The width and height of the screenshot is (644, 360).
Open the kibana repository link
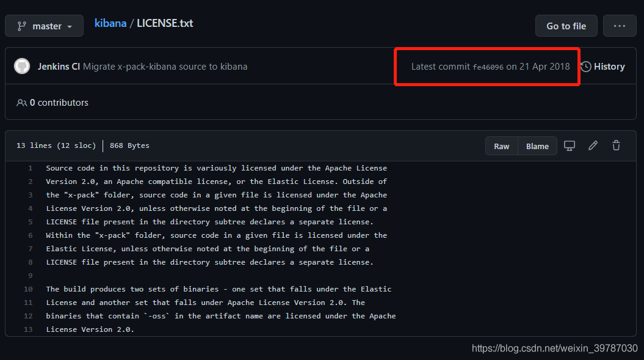tap(110, 23)
